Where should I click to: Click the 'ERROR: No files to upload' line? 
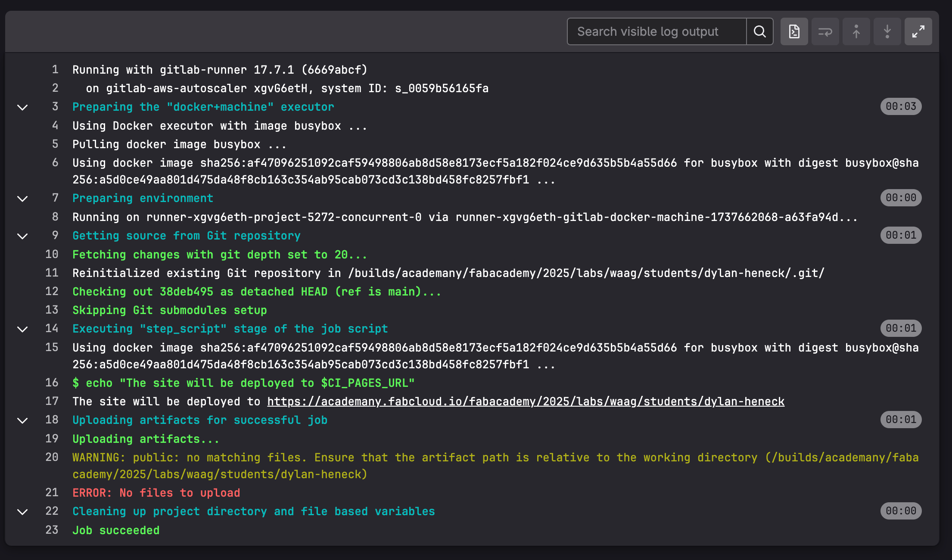click(x=156, y=493)
